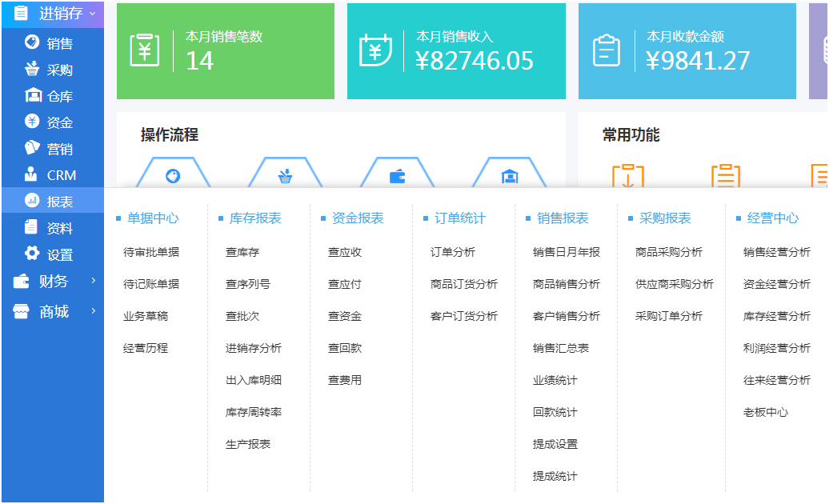Click the CRM person icon
Viewport: 829px width, 504px height.
[32, 174]
